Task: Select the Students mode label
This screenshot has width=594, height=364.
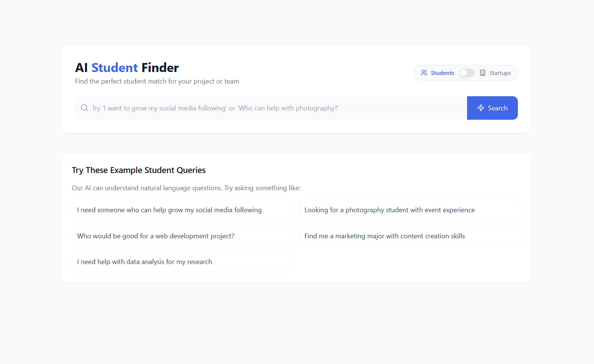Action: (x=442, y=73)
